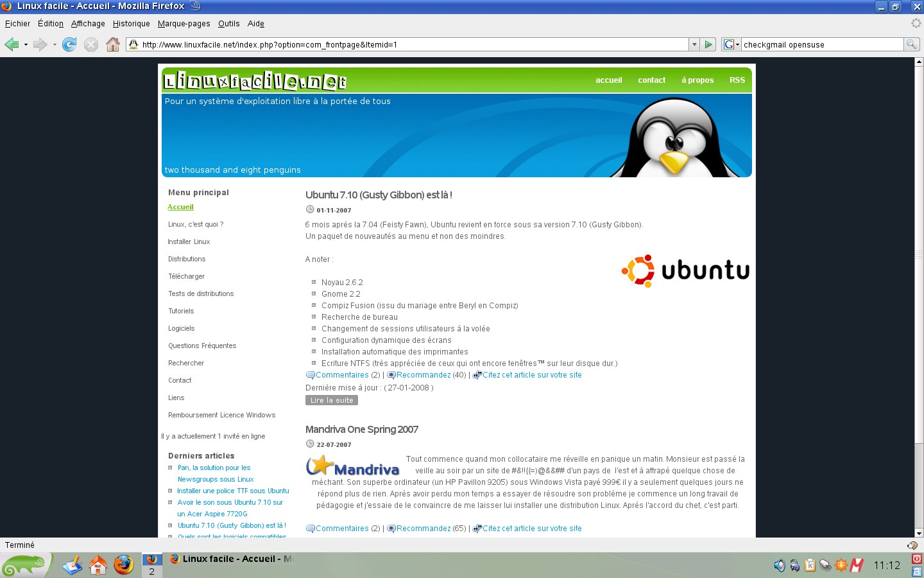
Task: Click Lire la suite button
Action: [332, 400]
